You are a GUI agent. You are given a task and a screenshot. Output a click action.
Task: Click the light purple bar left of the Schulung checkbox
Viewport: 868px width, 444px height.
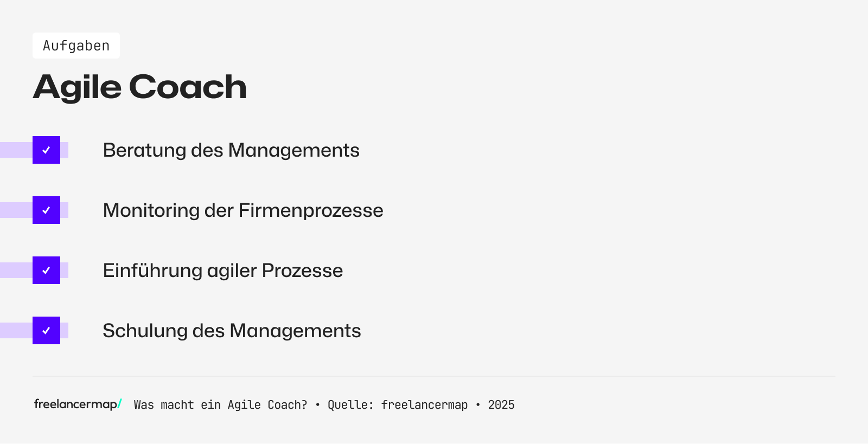[x=16, y=331]
